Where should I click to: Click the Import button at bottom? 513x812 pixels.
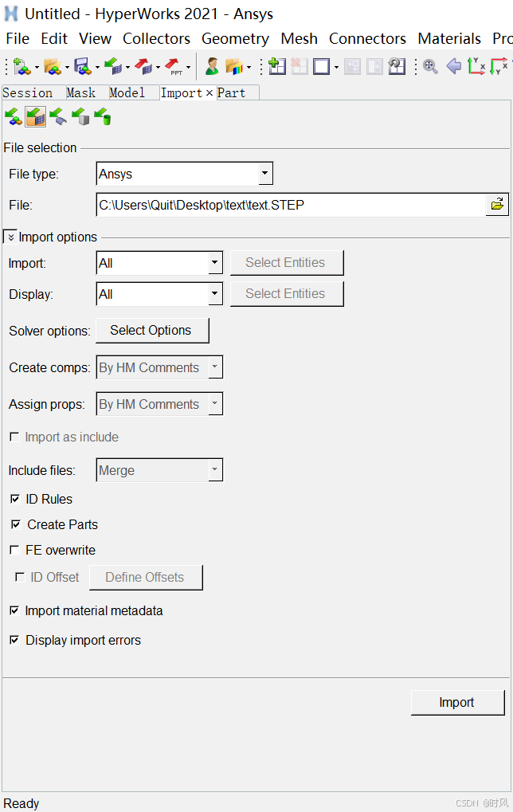457,702
